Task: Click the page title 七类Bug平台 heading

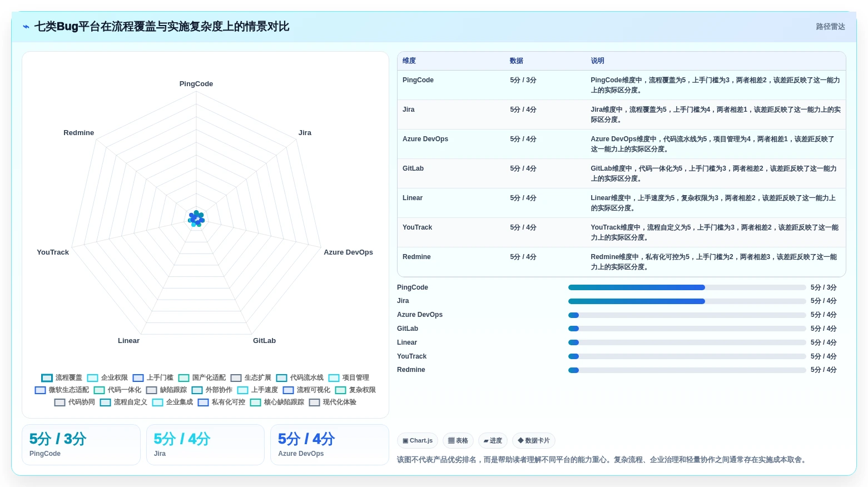Action: pyautogui.click(x=162, y=27)
